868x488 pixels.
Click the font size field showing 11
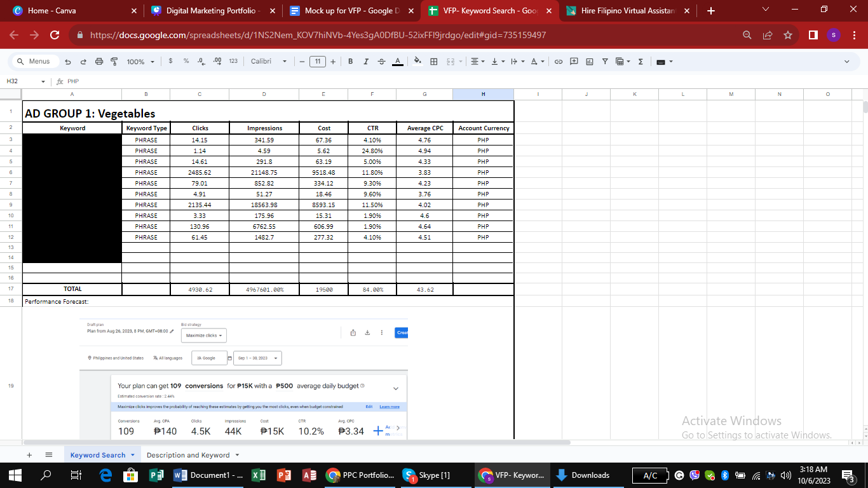(318, 62)
